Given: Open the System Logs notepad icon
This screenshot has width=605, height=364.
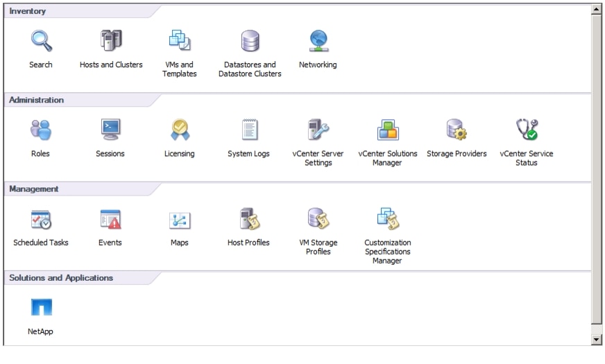Looking at the screenshot, I should [249, 129].
